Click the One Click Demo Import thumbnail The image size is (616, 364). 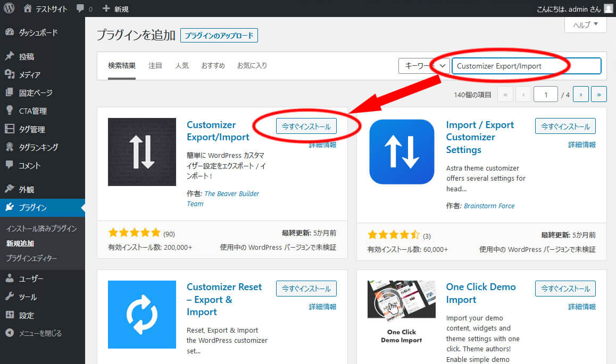pyautogui.click(x=402, y=312)
